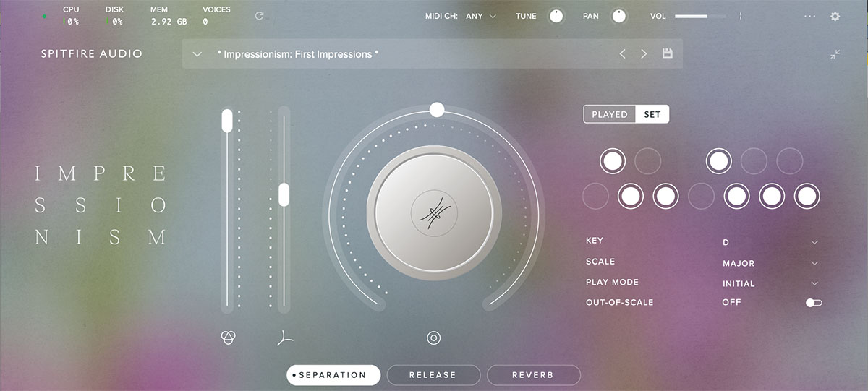Switch to the RELEASE tab
868x391 pixels.
433,375
